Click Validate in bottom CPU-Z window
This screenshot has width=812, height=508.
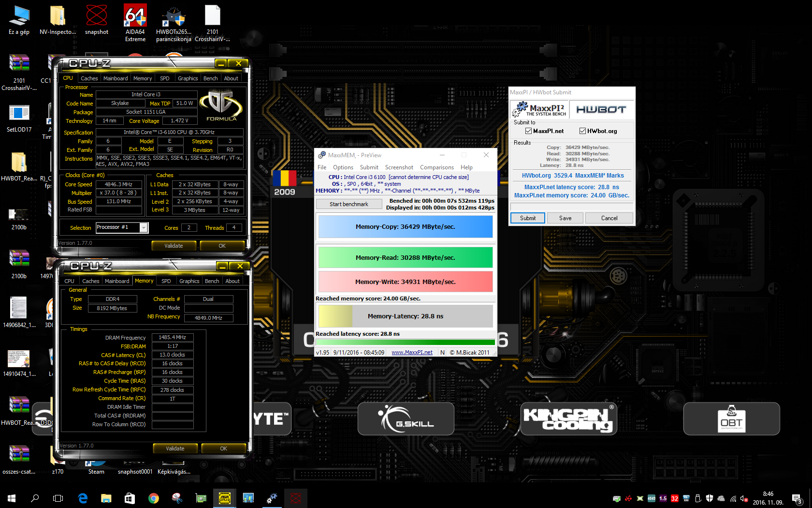point(175,448)
